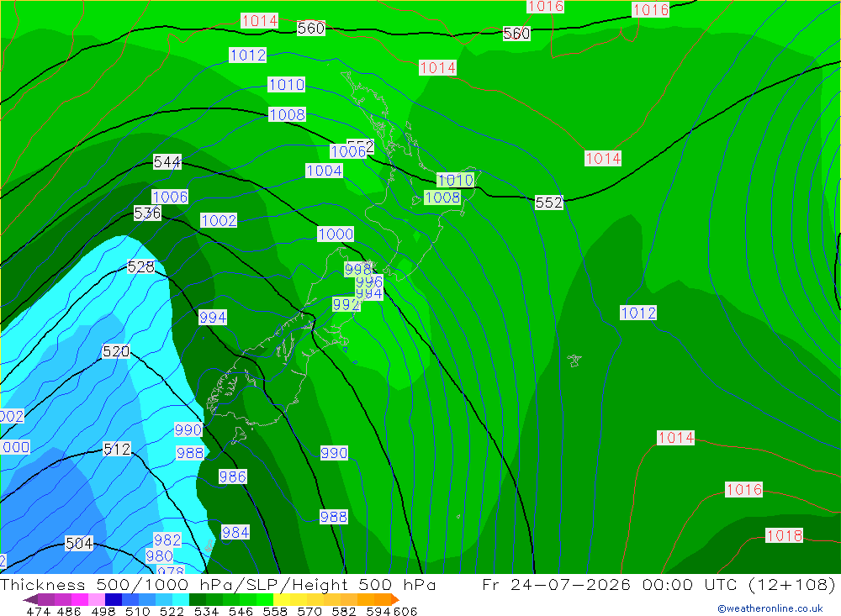Screen dimensions: 841x616
Task: Click the black '528' height contour label
Action: 141,266
